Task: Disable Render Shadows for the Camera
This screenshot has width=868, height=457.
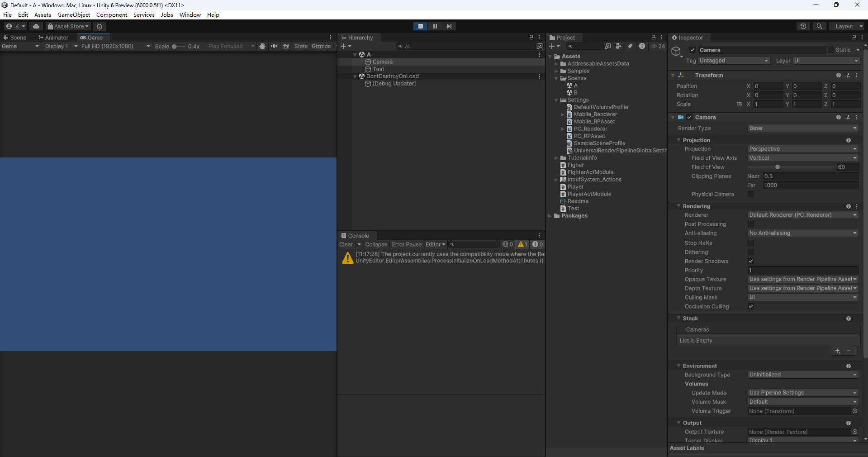Action: point(751,261)
